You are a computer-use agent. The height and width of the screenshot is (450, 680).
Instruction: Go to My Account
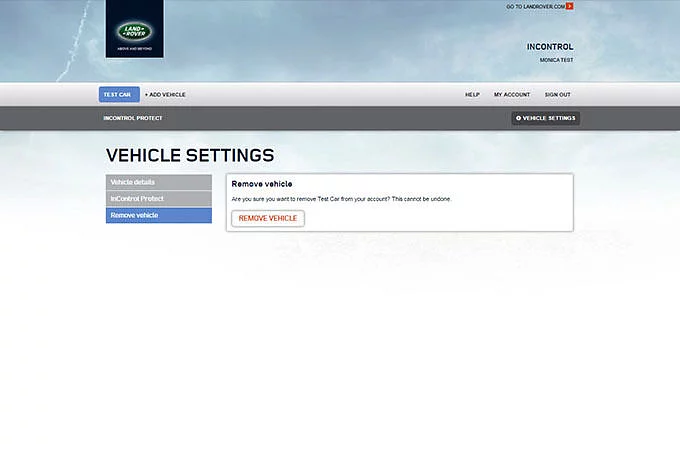512,95
